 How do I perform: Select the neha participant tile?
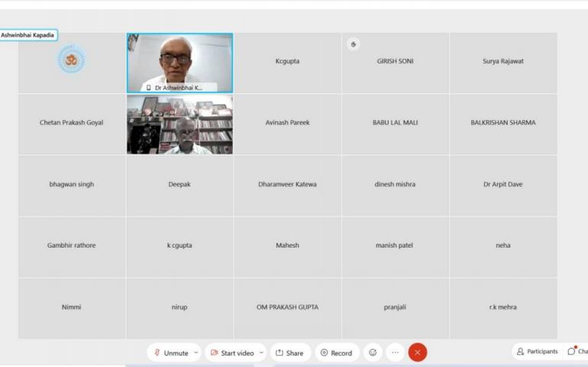click(503, 247)
